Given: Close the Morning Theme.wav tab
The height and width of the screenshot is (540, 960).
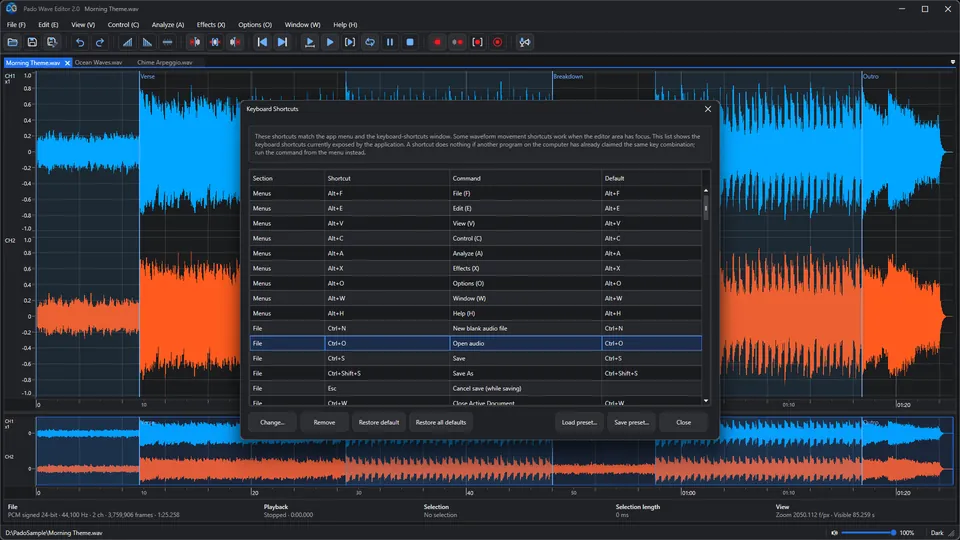Looking at the screenshot, I should tap(67, 62).
